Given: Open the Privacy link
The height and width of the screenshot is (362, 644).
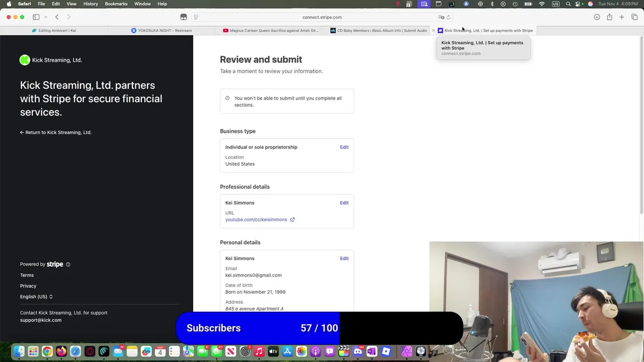Looking at the screenshot, I should [28, 286].
